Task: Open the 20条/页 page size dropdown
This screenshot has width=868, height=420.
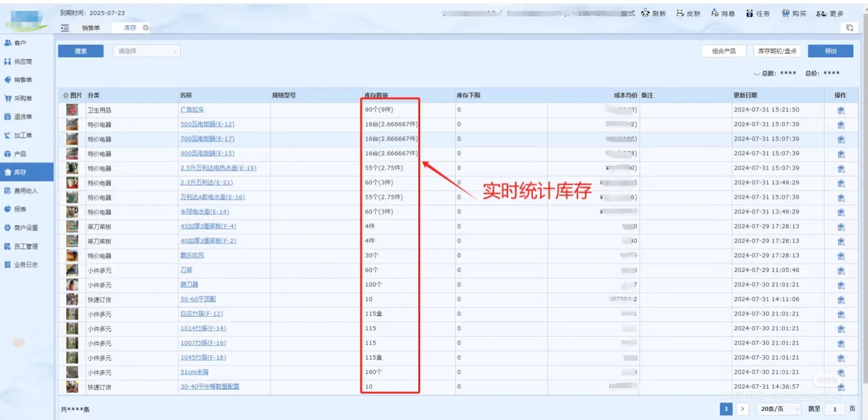Action: coord(779,409)
